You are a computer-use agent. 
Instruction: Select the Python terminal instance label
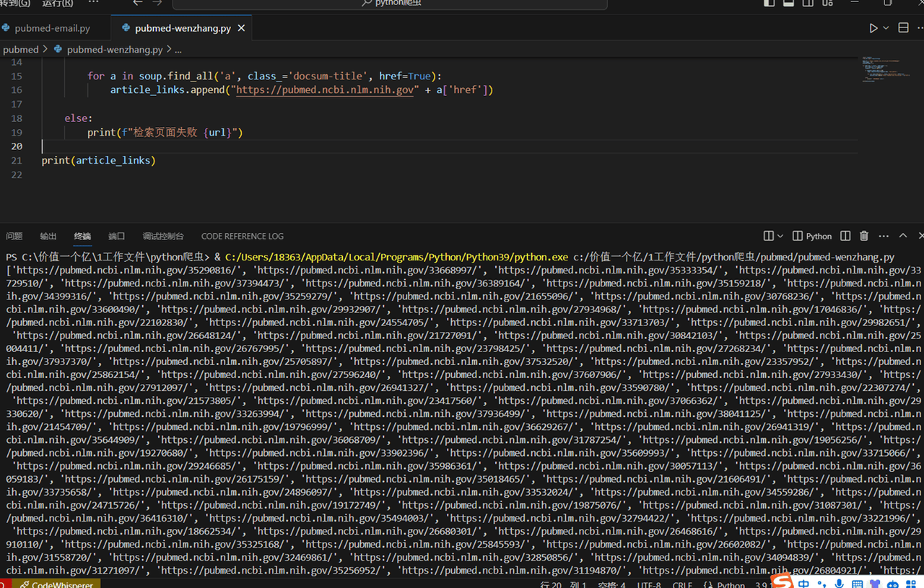(x=812, y=236)
